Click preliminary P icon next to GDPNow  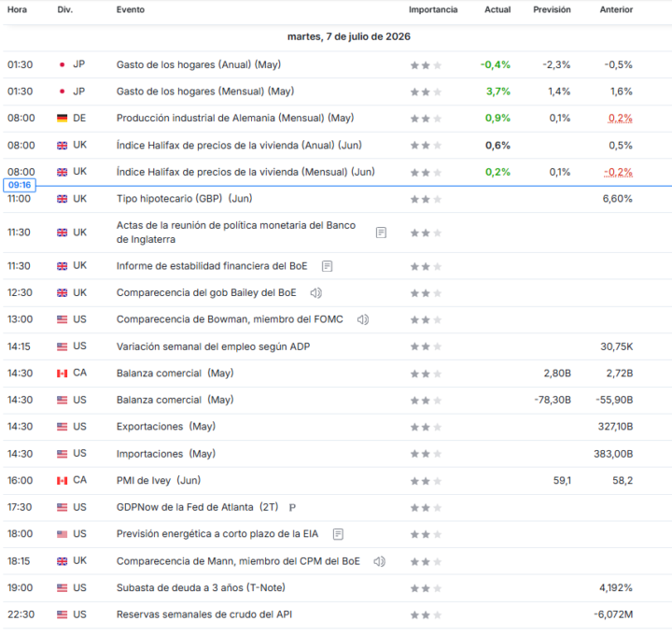click(292, 508)
